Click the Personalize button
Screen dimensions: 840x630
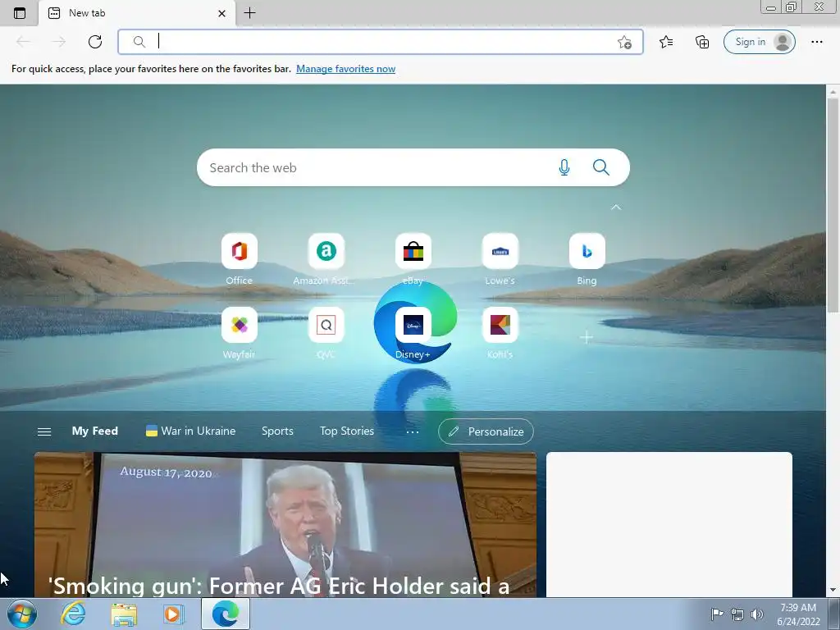[486, 431]
